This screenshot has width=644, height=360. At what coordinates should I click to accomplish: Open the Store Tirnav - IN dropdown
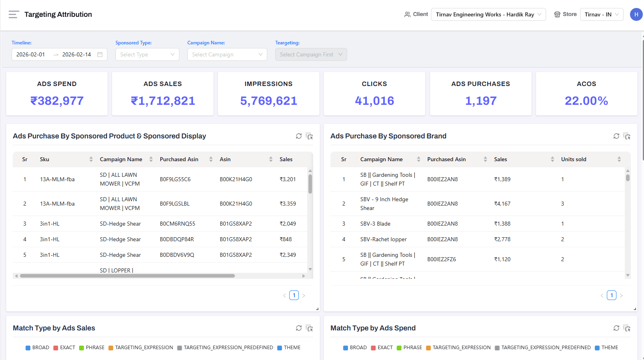click(601, 14)
